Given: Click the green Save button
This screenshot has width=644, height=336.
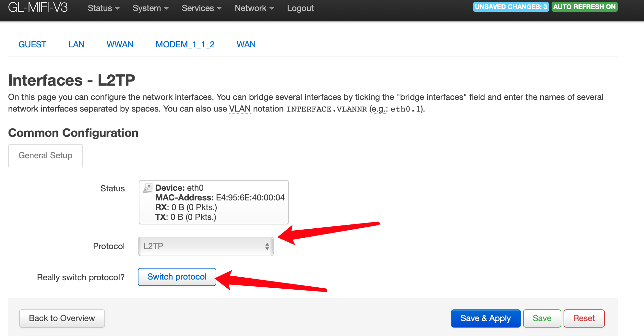Looking at the screenshot, I should [x=542, y=318].
